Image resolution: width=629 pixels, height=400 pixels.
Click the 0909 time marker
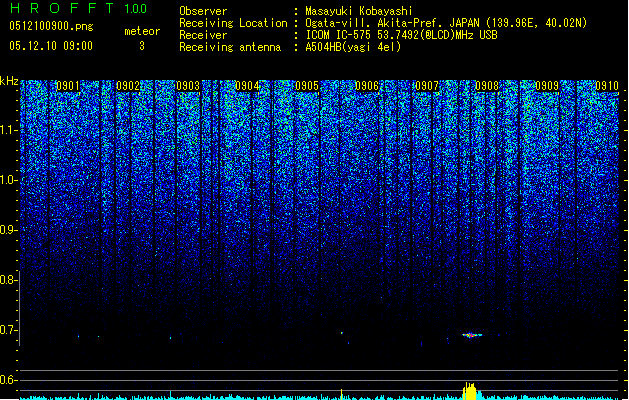click(547, 86)
